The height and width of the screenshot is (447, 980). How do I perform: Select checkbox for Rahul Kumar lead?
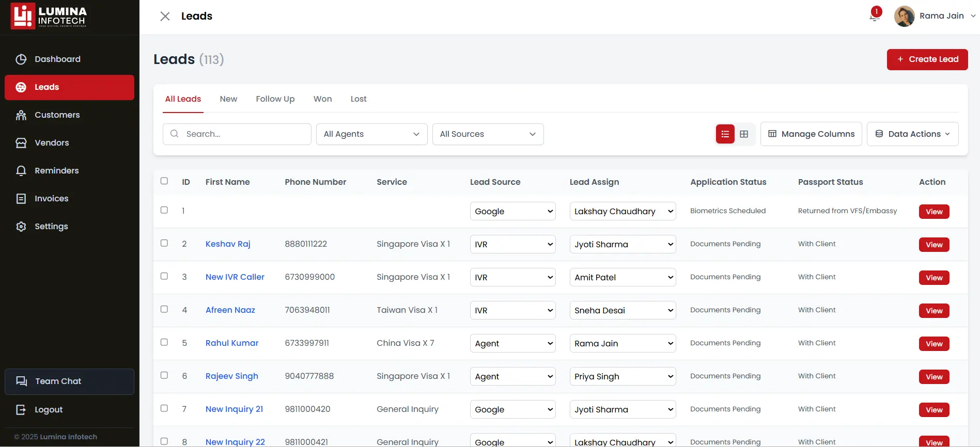coord(164,342)
